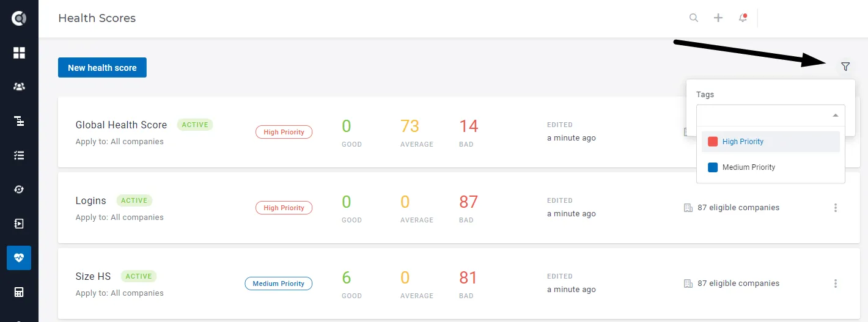
Task: Click ACTIVE badge on Global Health Score
Action: [195, 125]
